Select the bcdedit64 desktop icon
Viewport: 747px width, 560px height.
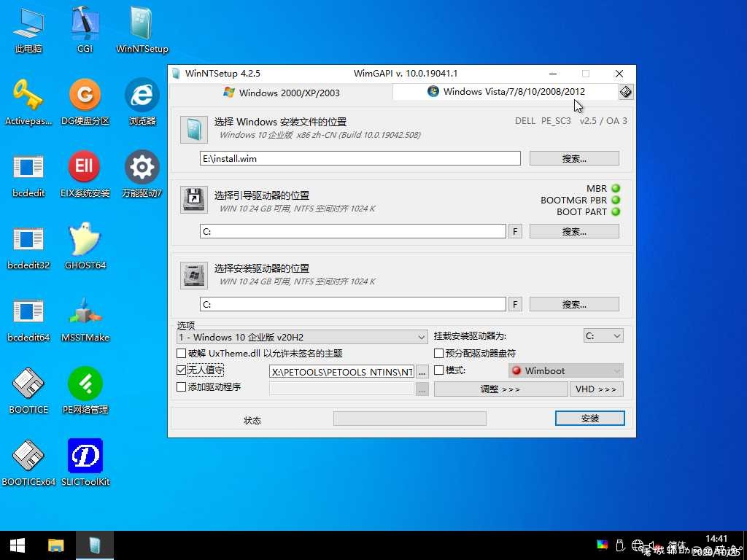[x=28, y=319]
